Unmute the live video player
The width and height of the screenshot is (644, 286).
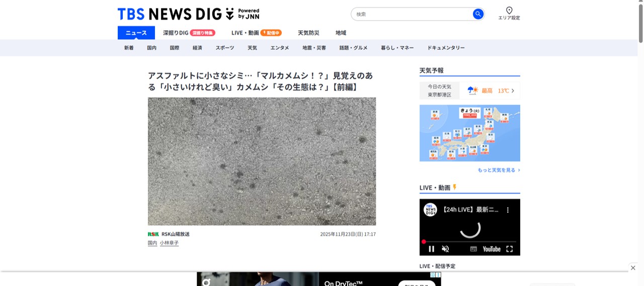click(445, 249)
